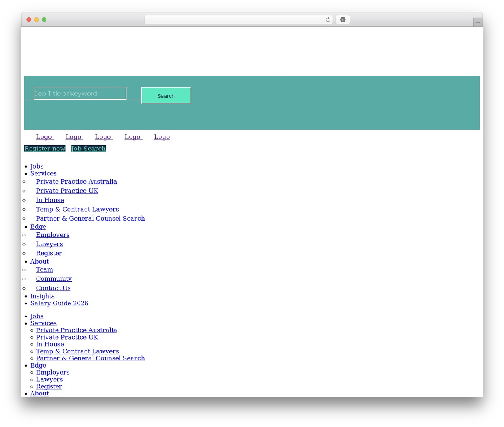Open the Job Search link
The height and width of the screenshot is (427, 504).
click(x=89, y=149)
